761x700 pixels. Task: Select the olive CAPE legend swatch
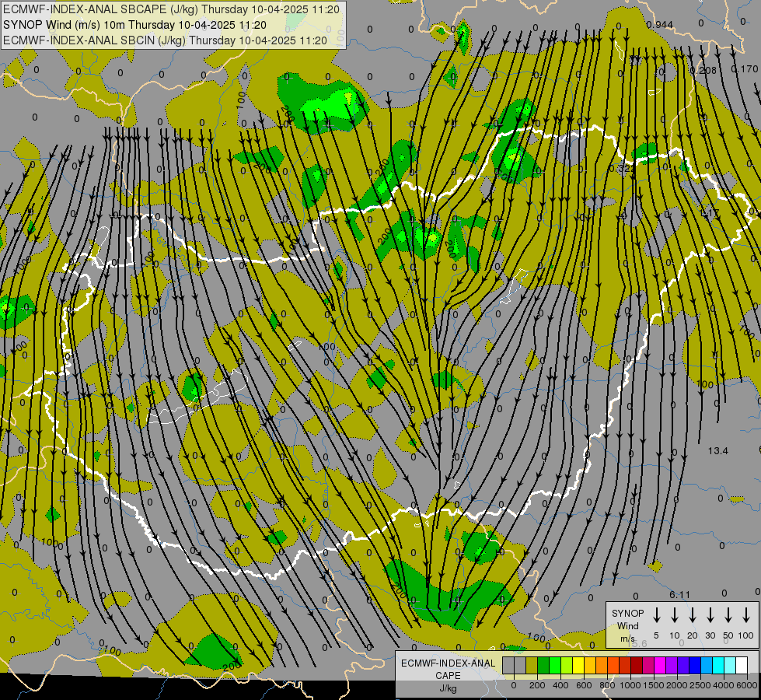click(532, 665)
